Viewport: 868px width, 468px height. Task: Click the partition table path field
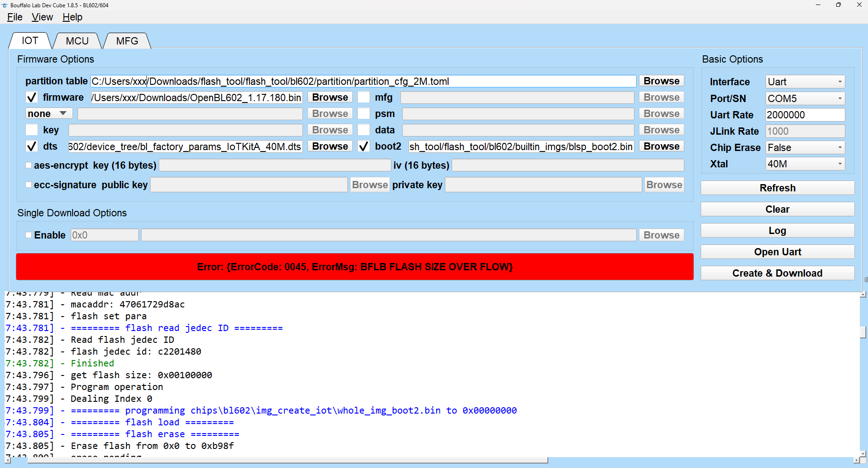click(363, 81)
